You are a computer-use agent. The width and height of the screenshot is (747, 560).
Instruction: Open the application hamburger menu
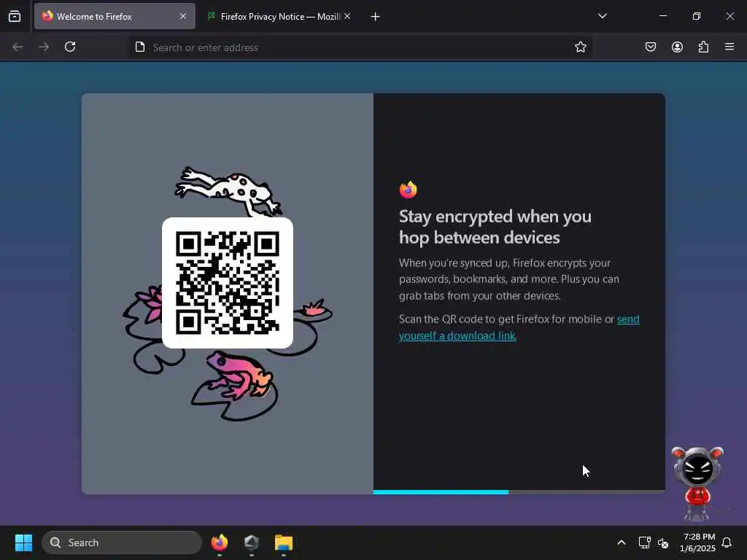pos(729,47)
